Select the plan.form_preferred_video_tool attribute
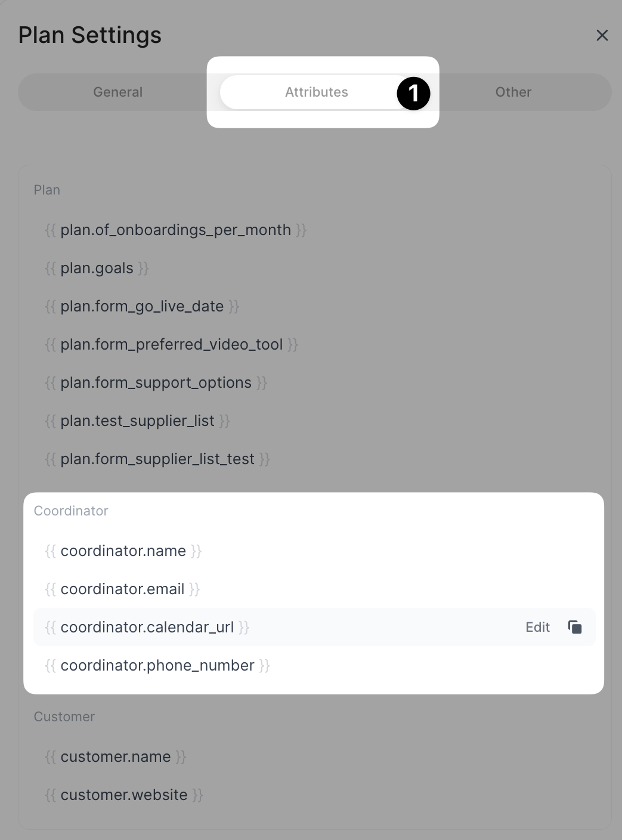The height and width of the screenshot is (840, 622). click(172, 344)
